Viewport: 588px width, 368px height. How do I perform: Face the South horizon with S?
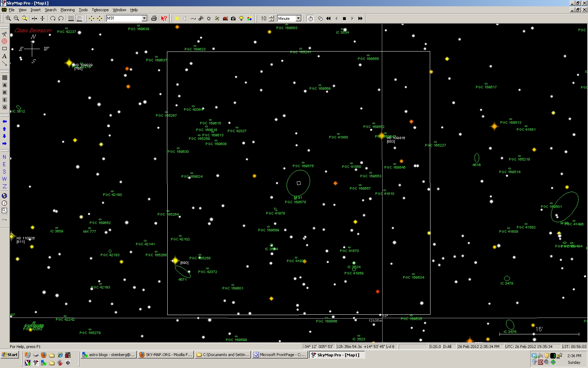point(5,172)
